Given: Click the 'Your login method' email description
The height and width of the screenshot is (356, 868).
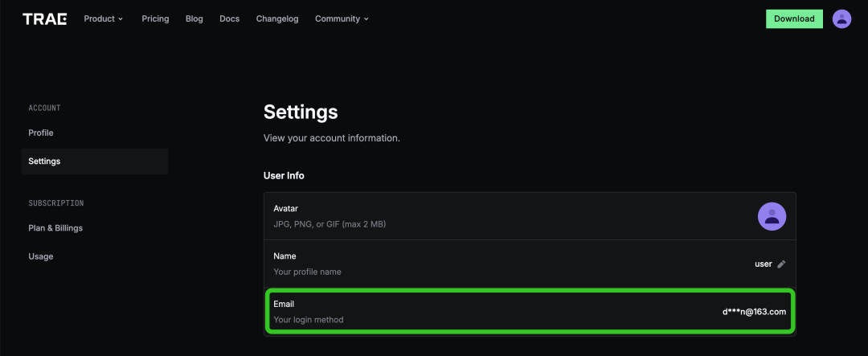Looking at the screenshot, I should coord(308,320).
